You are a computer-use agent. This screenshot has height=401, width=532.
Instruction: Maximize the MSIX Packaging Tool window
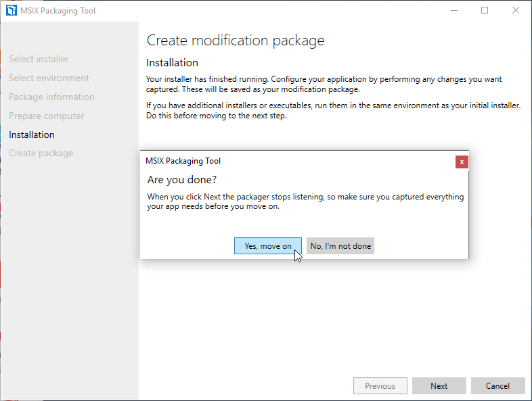485,11
